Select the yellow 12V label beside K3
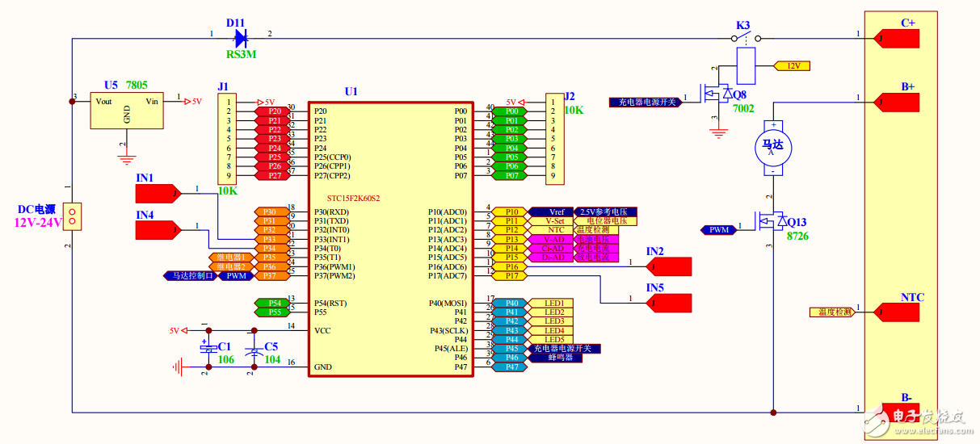The image size is (980, 444). pos(793,65)
